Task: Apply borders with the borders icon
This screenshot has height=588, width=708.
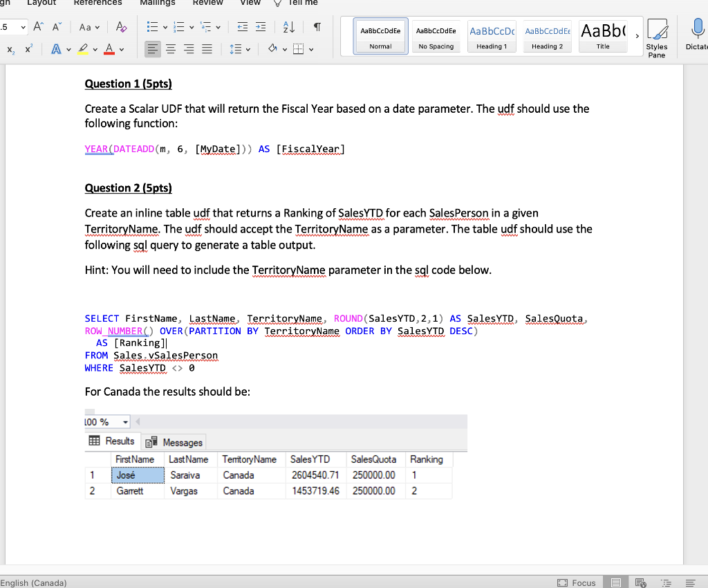Action: pyautogui.click(x=299, y=49)
